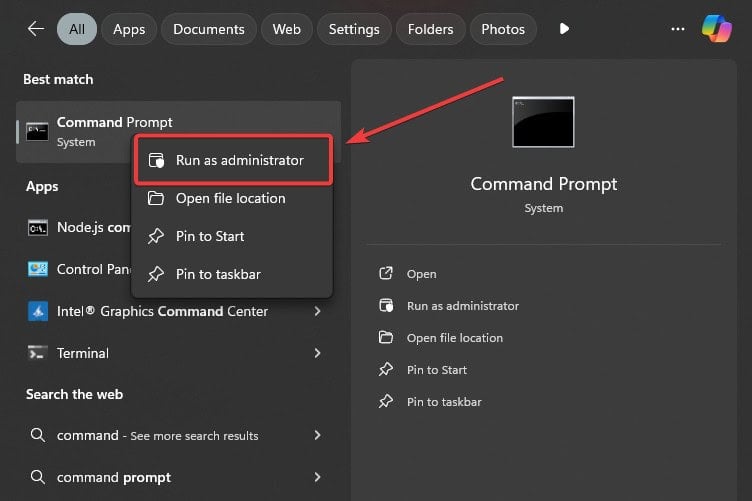Switch to the Settings filter tab
752x501 pixels.
pos(354,29)
